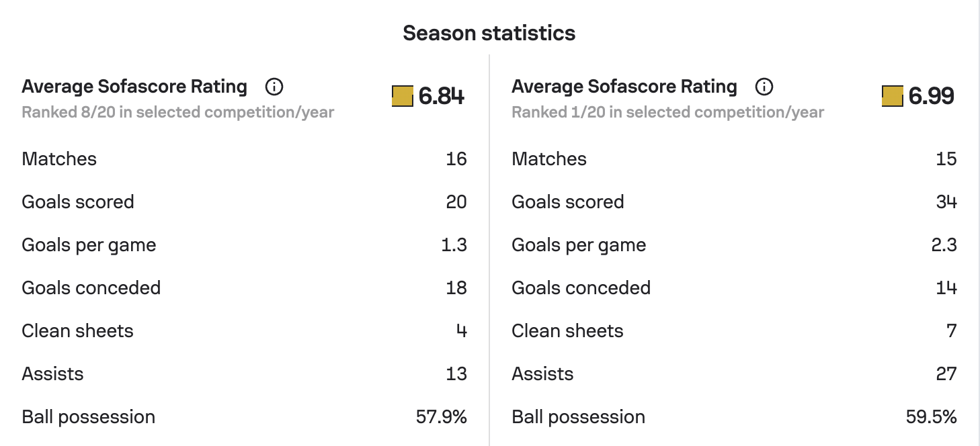
Task: Click the Season statistics heading
Action: 489,34
